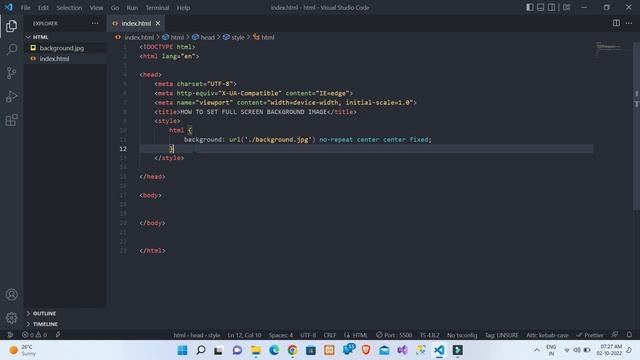640x360 pixels.
Task: Open Brave browser from taskbar
Action: 366,350
